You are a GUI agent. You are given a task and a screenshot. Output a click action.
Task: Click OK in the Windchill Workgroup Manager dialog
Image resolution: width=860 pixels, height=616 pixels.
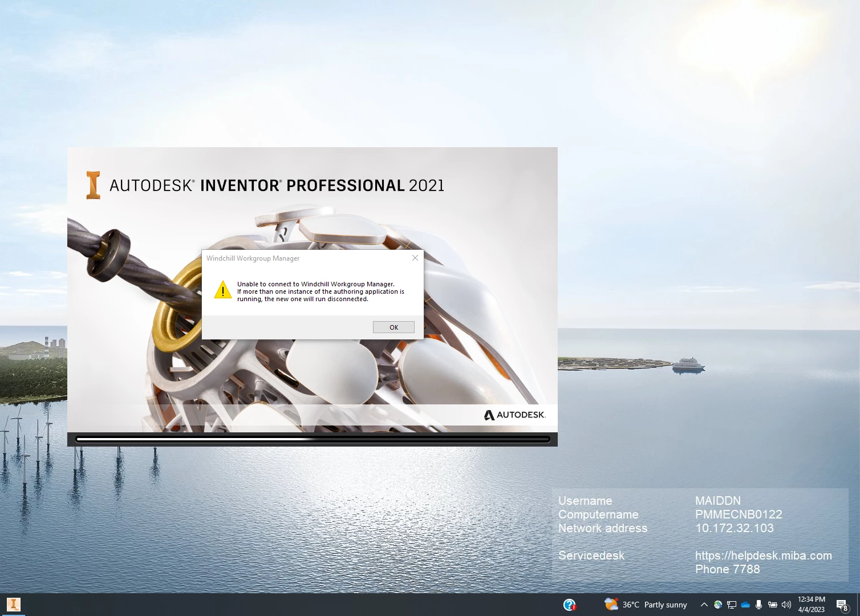(x=394, y=327)
